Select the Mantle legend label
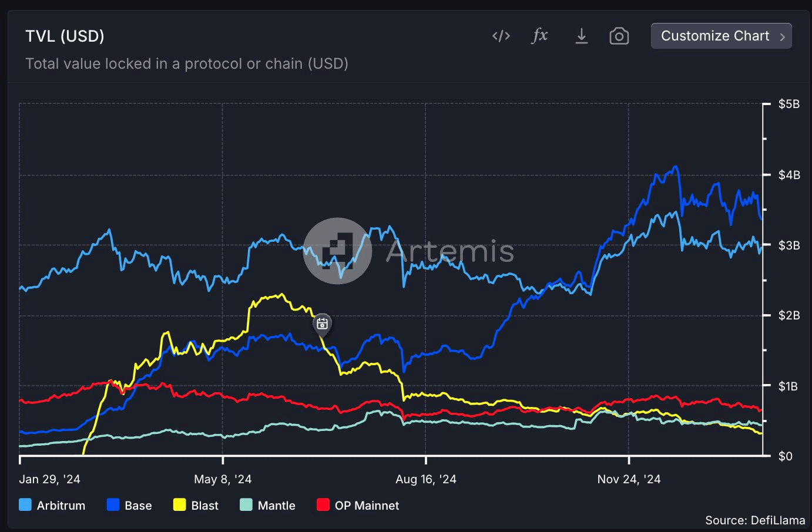Screen dimensions: 812x532 [277, 506]
